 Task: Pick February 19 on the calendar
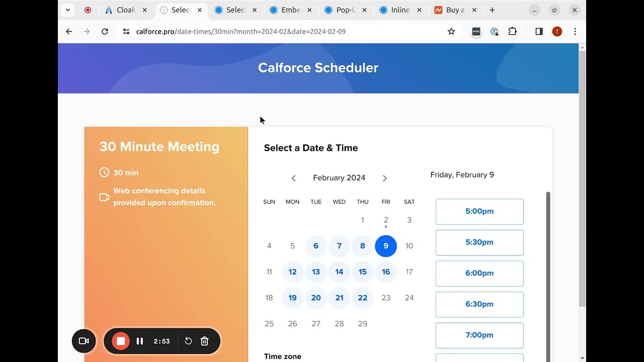(x=292, y=298)
